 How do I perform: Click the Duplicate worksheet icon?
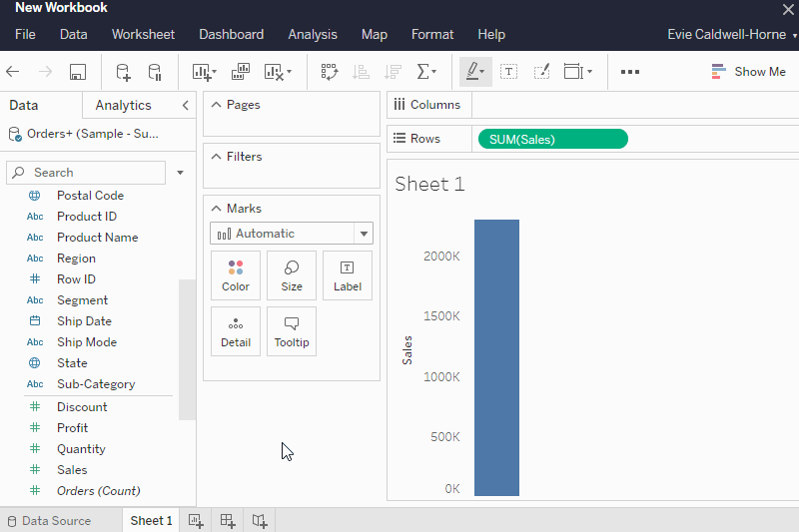[240, 72]
